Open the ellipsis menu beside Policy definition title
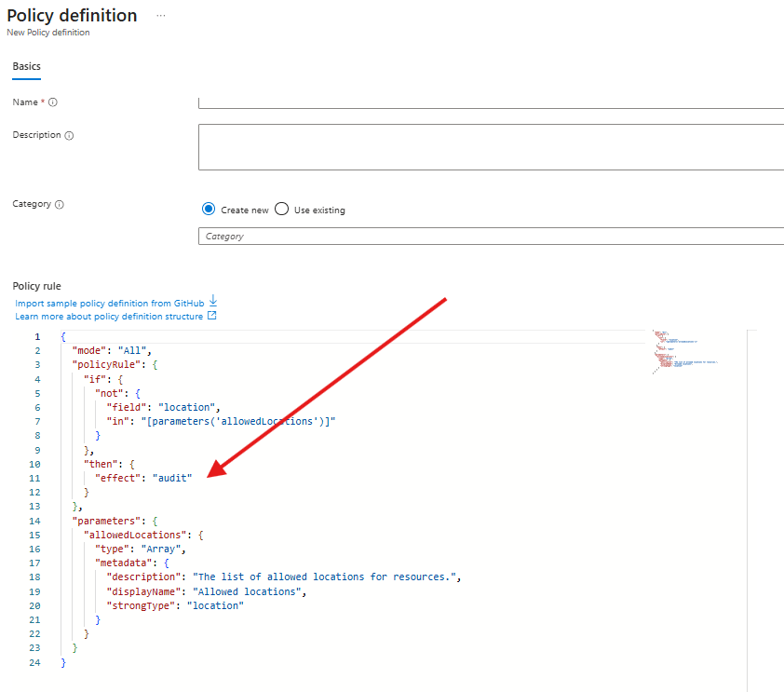 pyautogui.click(x=161, y=17)
